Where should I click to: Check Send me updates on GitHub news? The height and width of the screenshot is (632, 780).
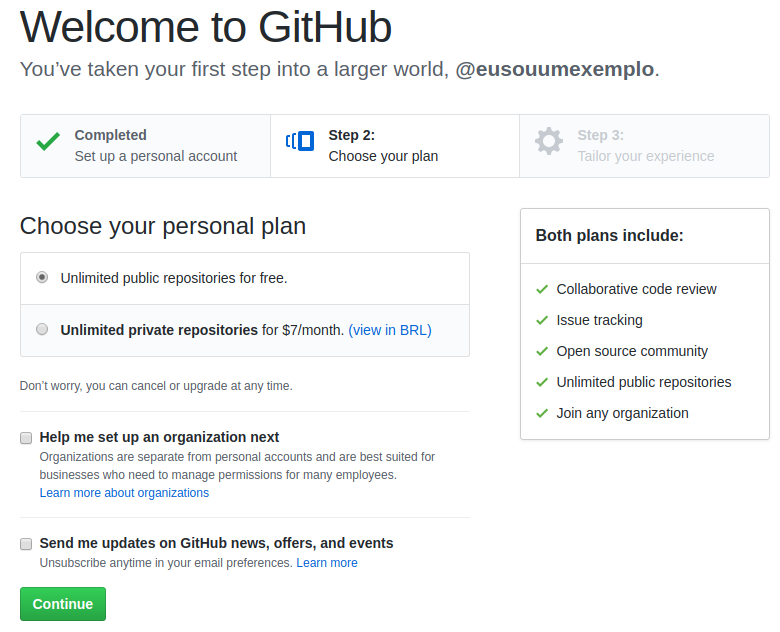[26, 544]
